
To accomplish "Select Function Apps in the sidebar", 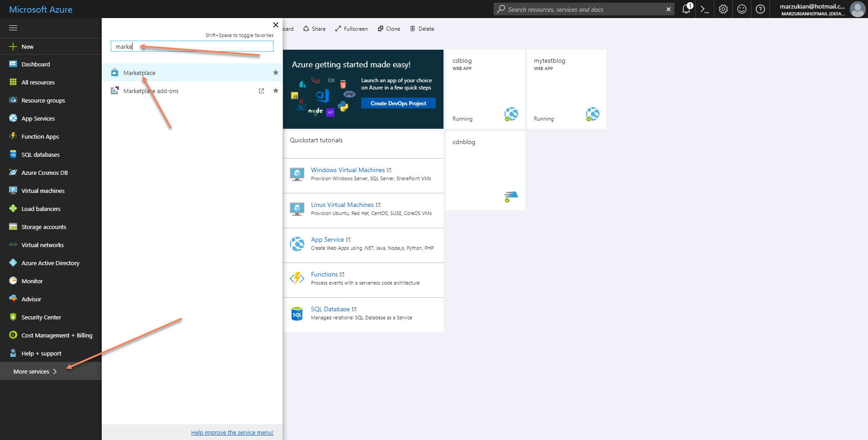I will (x=40, y=136).
